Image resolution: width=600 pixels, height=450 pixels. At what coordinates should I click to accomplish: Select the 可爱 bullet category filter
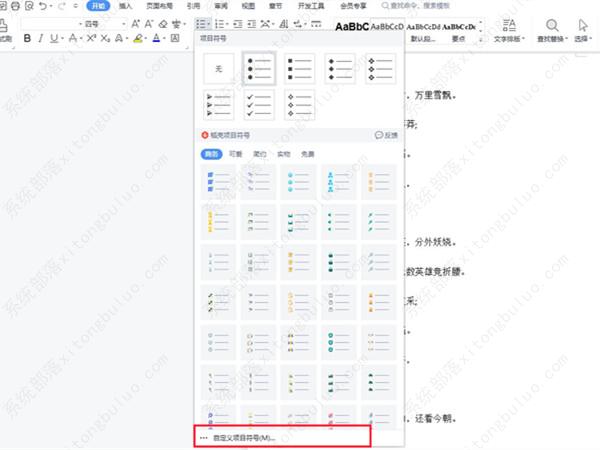point(235,154)
